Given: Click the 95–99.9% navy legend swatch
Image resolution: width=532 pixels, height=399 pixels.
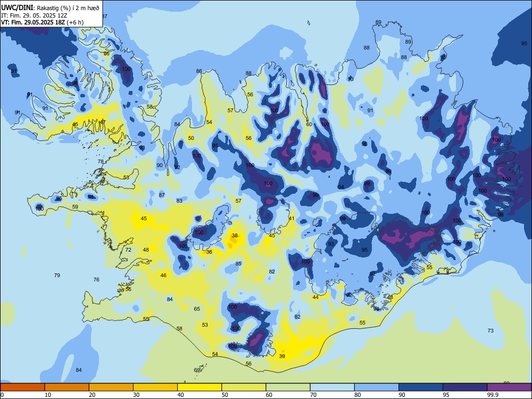Looking at the screenshot, I should coord(465,387).
